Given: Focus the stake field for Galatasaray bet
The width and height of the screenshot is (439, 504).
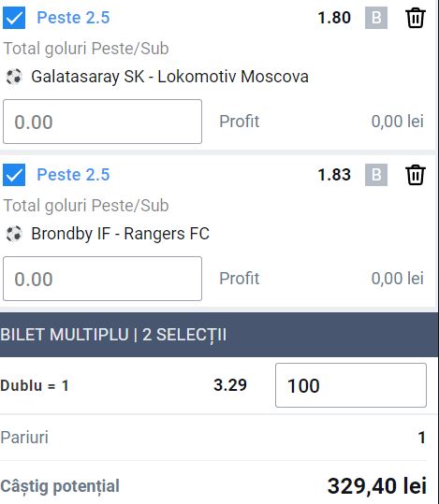Looking at the screenshot, I should click(102, 122).
